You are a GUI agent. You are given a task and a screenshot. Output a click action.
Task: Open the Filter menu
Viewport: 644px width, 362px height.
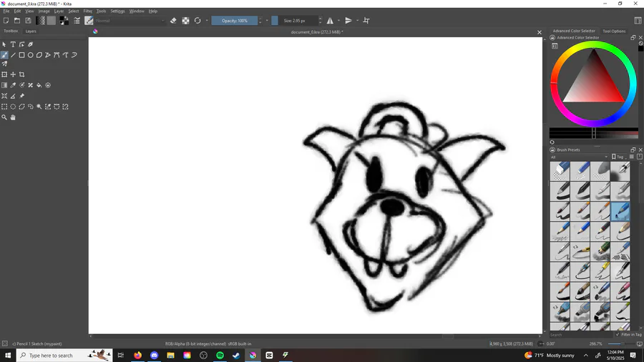(x=88, y=11)
